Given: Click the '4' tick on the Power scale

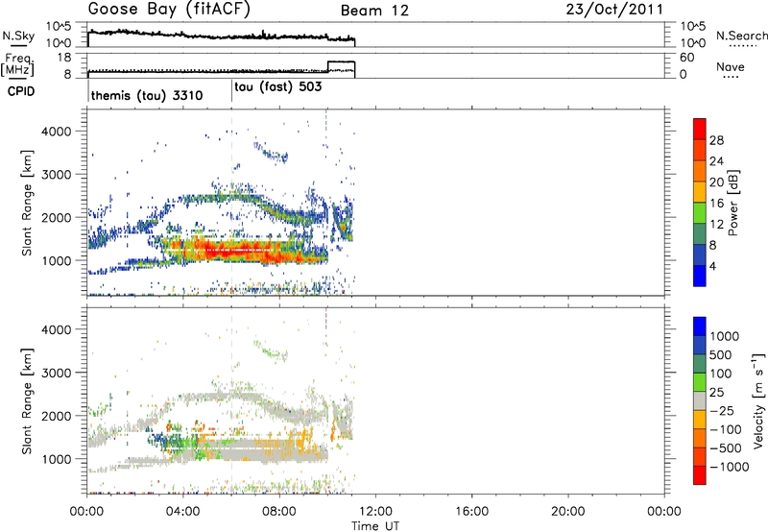Looking at the screenshot, I should click(712, 266).
